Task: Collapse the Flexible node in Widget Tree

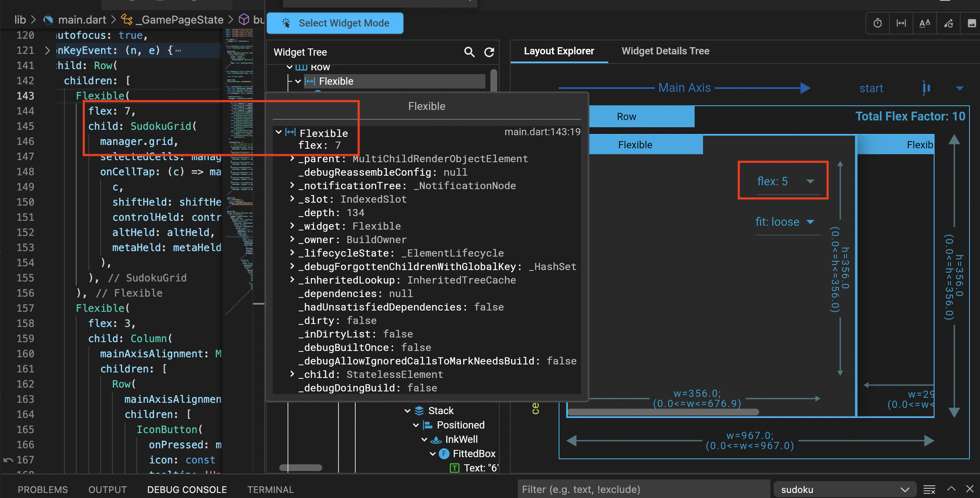Action: click(298, 81)
